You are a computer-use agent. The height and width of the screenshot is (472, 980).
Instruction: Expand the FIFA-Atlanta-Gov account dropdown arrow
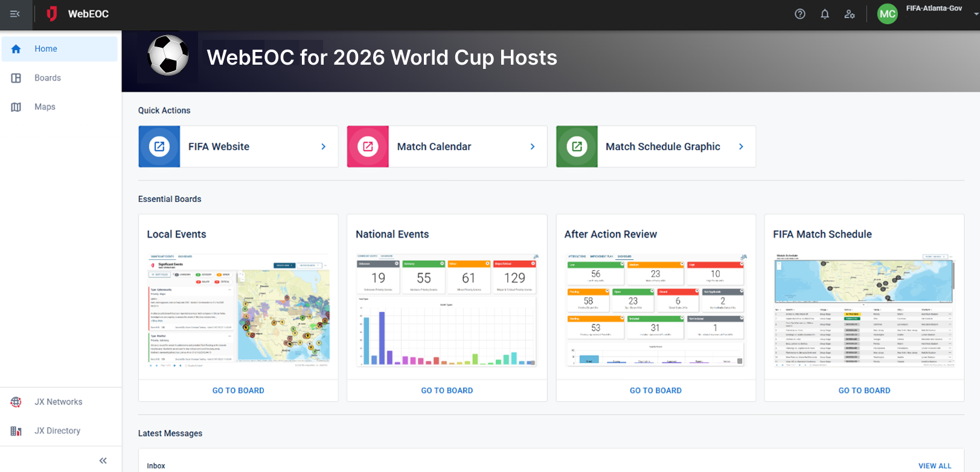pos(976,13)
